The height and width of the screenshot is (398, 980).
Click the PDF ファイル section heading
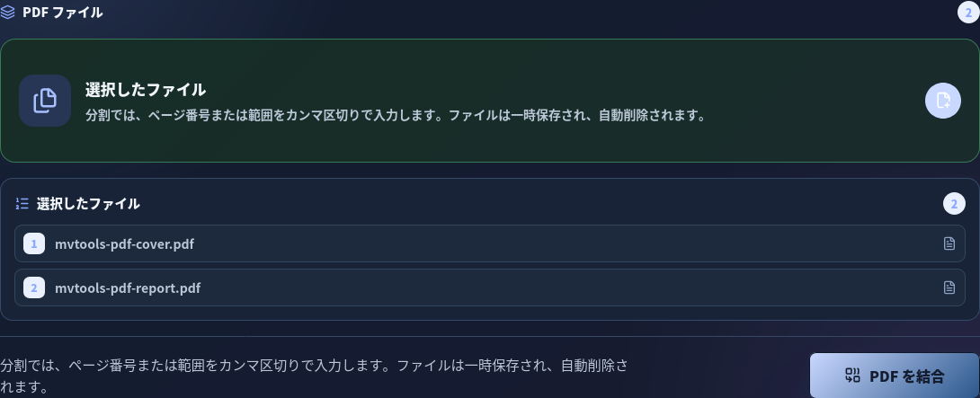[x=63, y=12]
